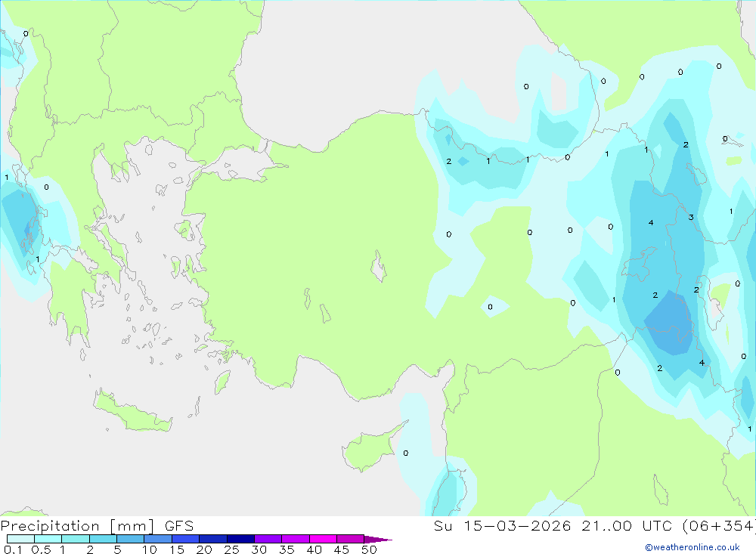
Task: Click the legend label "45"
Action: pyautogui.click(x=342, y=549)
